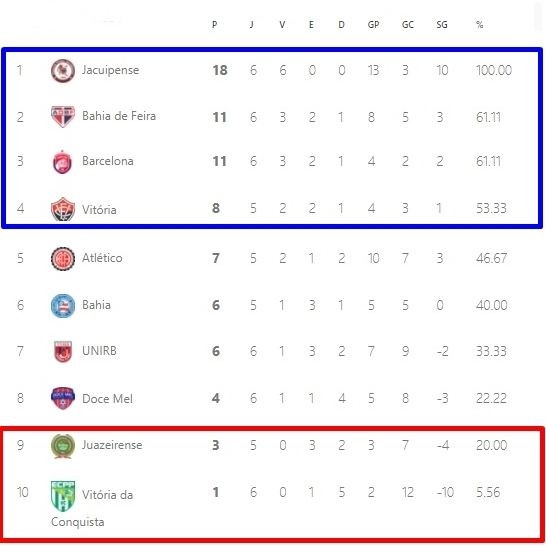The image size is (546, 546).
Task: Click the Doce Mel club crest
Action: (x=63, y=398)
